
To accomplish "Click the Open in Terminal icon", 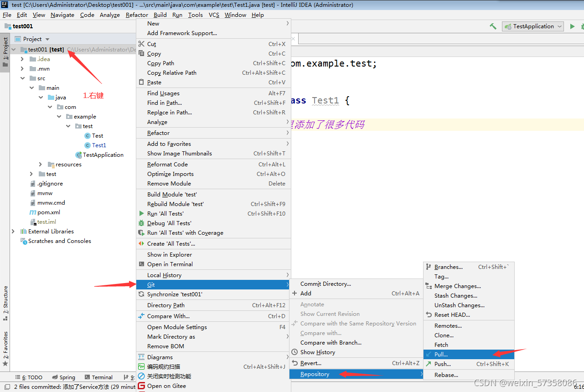I will click(141, 264).
